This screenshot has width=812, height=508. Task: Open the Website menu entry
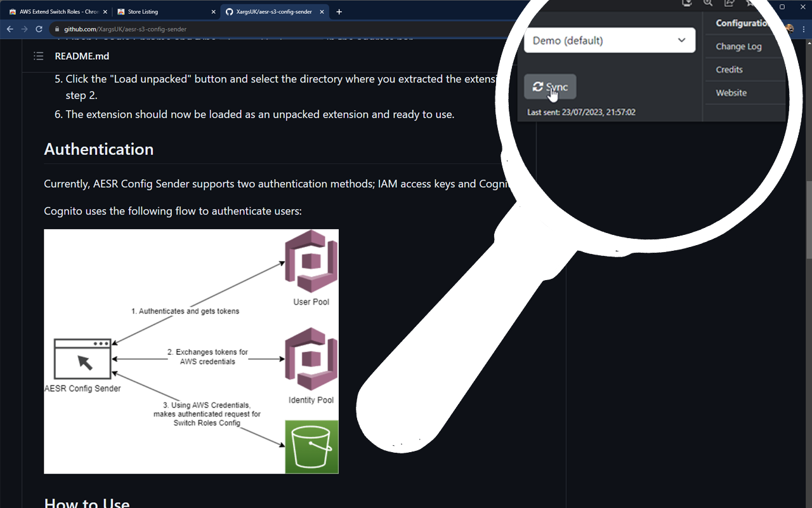731,93
